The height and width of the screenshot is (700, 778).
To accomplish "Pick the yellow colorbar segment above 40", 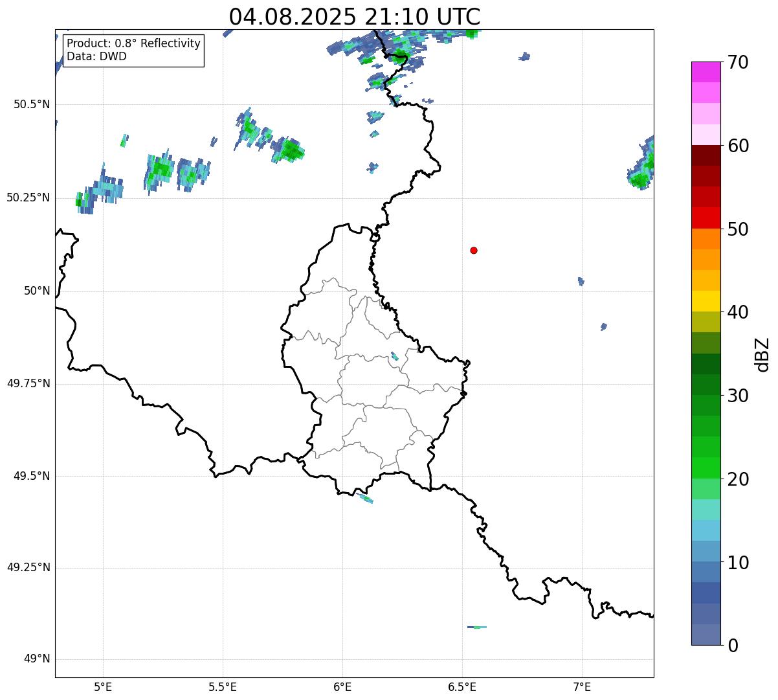I will [706, 301].
